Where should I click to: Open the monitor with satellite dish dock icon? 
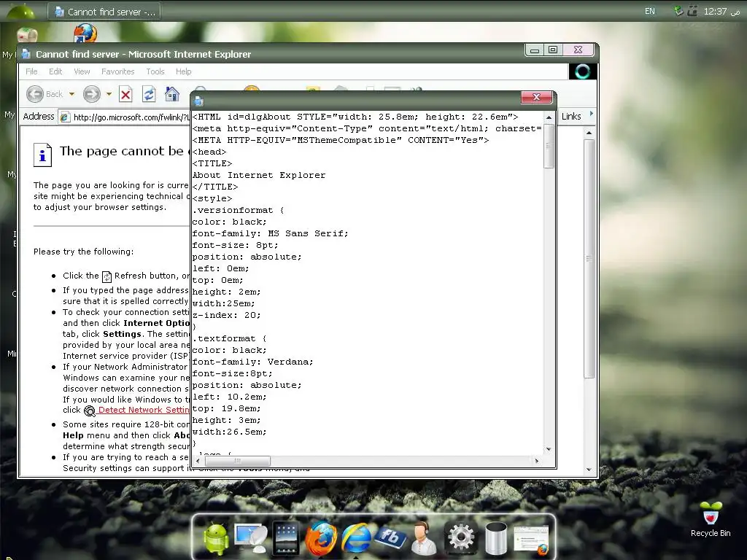tap(251, 537)
